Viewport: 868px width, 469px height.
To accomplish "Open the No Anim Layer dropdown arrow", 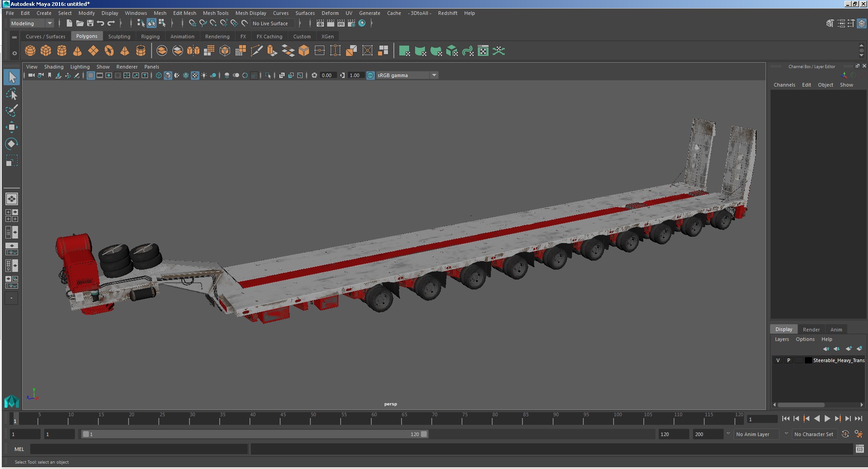I will click(728, 434).
